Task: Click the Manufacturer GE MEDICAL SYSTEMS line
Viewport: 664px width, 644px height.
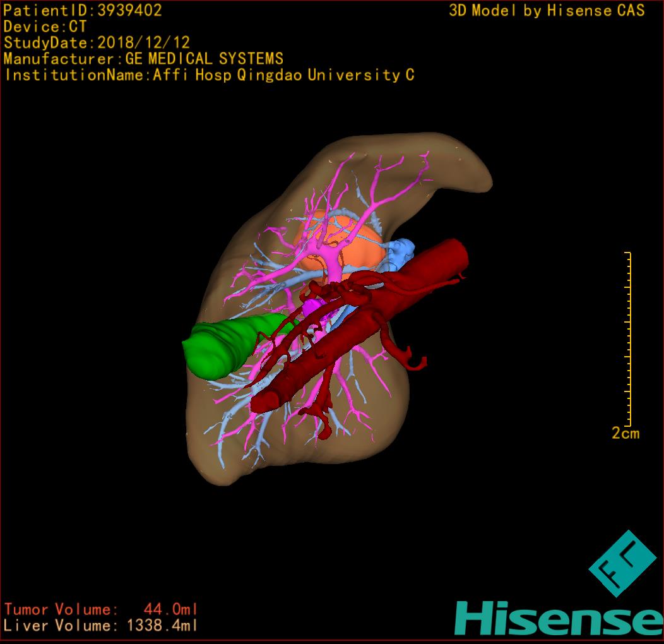Action: click(x=143, y=59)
